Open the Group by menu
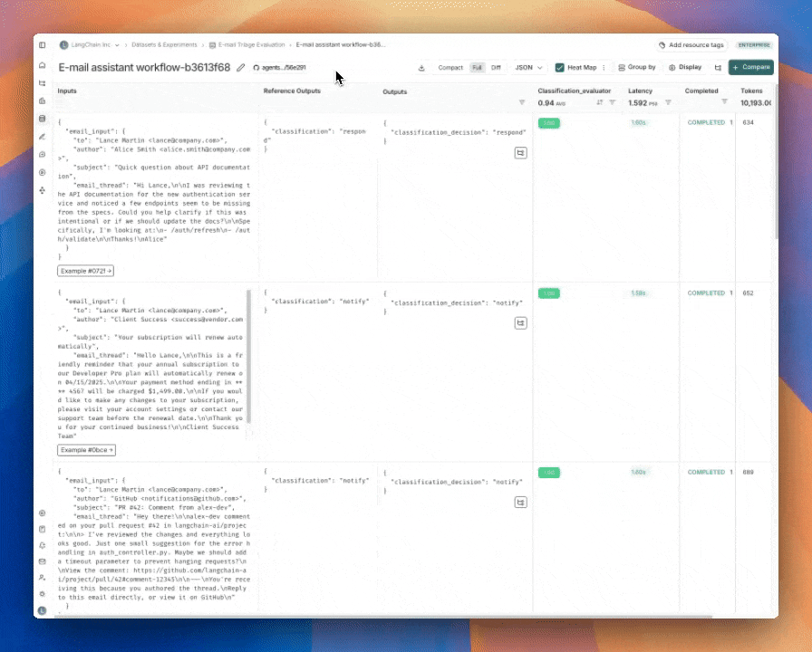This screenshot has width=812, height=652. coord(636,67)
